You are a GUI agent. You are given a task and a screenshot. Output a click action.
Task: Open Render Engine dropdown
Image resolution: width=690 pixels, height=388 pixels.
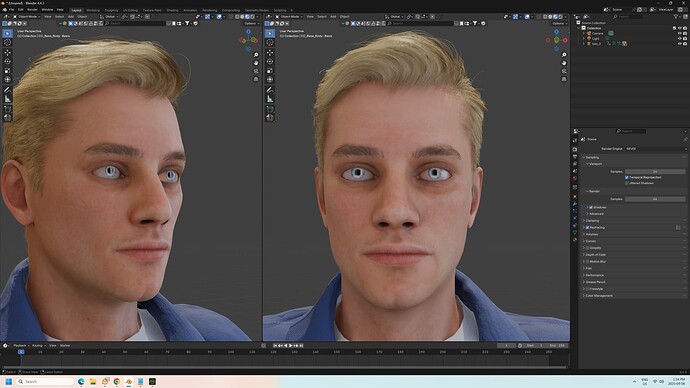(655, 149)
